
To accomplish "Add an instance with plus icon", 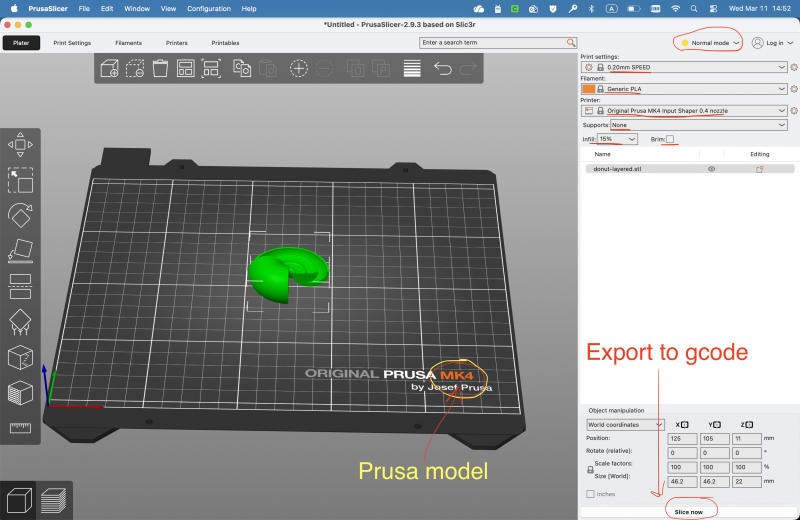I will [298, 68].
